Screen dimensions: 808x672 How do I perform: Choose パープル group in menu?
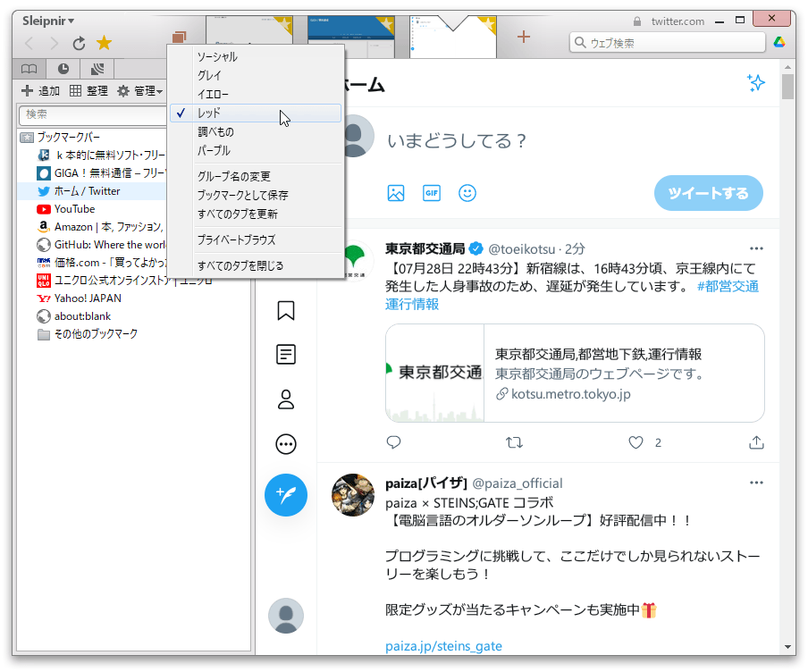click(x=256, y=150)
